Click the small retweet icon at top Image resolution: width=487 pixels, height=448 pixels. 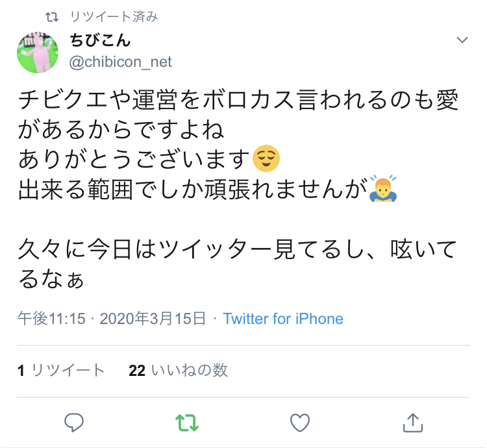pos(52,17)
